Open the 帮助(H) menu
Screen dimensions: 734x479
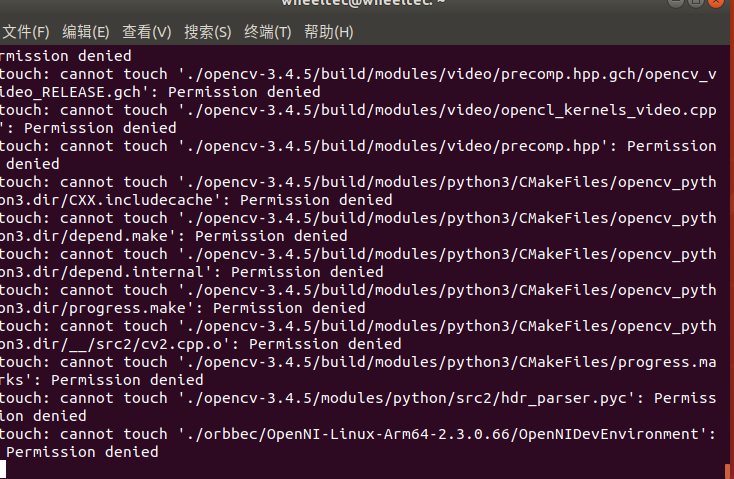click(x=329, y=32)
